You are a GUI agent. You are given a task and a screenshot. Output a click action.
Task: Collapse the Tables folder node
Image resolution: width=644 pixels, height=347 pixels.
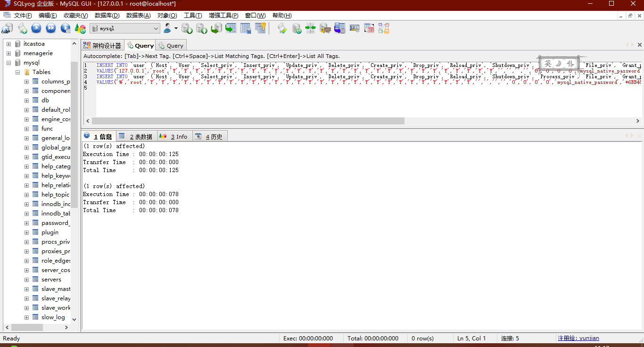[17, 72]
